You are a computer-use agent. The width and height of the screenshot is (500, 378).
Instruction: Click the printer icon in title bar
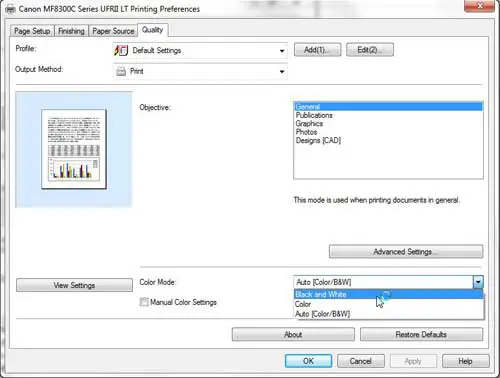[11, 9]
